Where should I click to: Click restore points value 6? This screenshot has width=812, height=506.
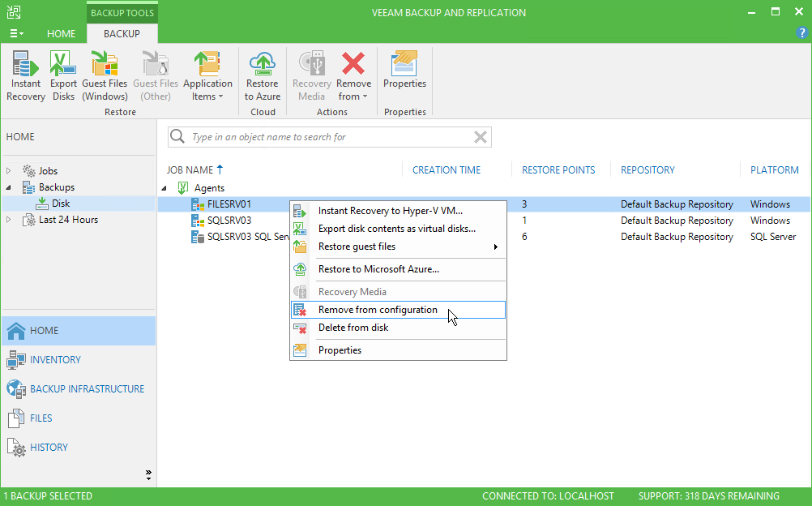[x=524, y=237]
